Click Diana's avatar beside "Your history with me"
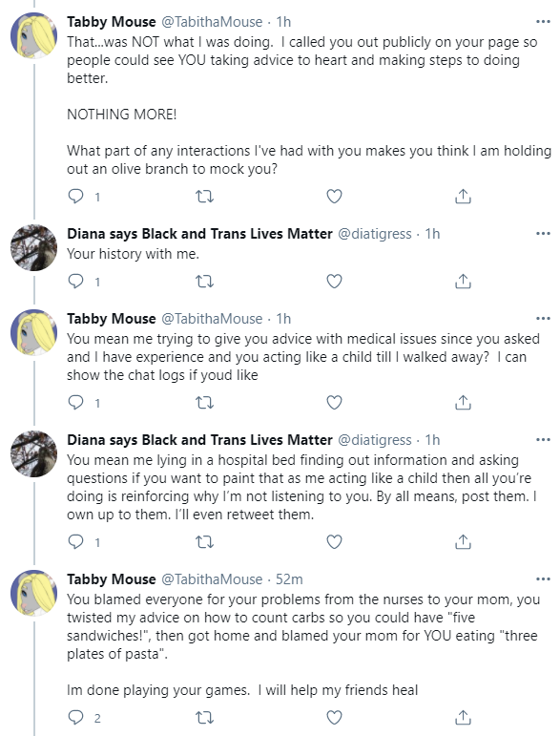560x736 pixels. click(33, 247)
